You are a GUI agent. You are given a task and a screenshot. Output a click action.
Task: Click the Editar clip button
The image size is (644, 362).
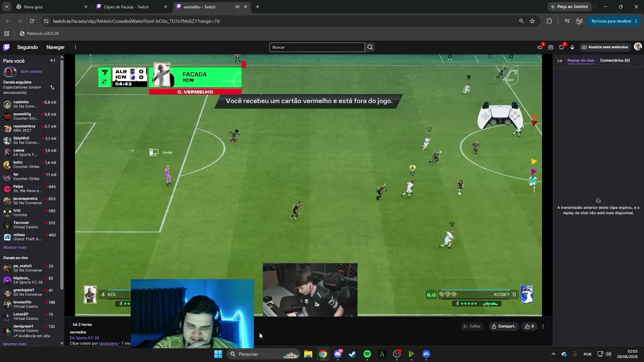(472, 326)
